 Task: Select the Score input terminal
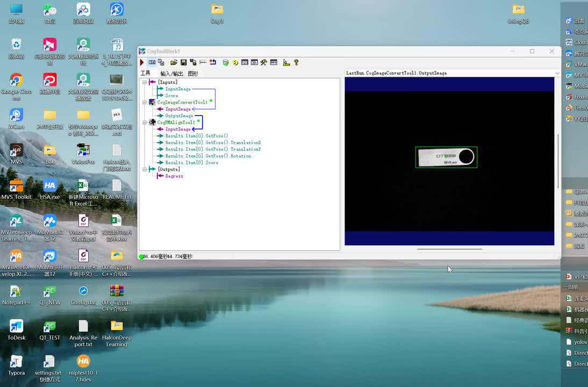point(172,96)
